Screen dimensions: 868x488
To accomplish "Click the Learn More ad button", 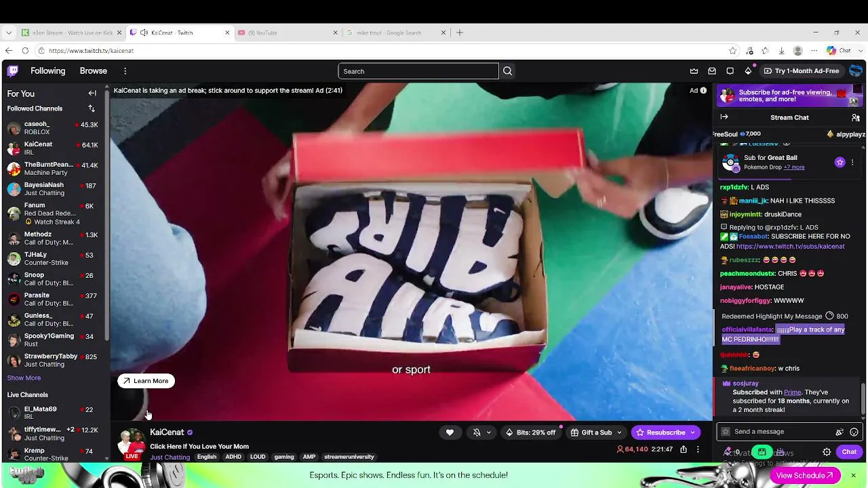I will (x=146, y=381).
